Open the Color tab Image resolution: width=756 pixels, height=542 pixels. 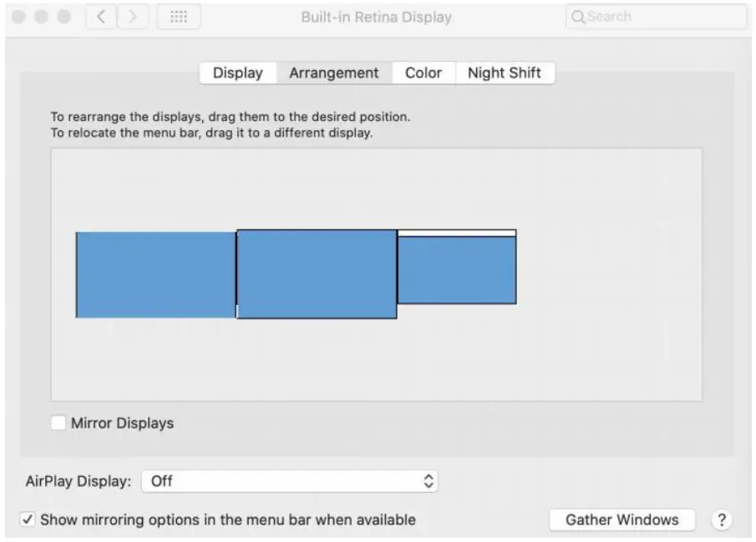tap(423, 73)
